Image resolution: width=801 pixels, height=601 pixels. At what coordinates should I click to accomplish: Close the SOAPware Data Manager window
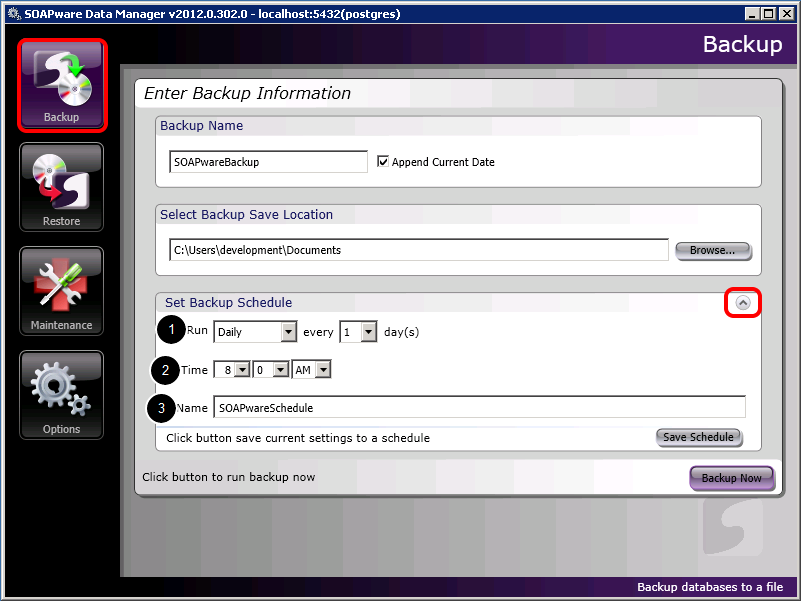click(x=786, y=14)
